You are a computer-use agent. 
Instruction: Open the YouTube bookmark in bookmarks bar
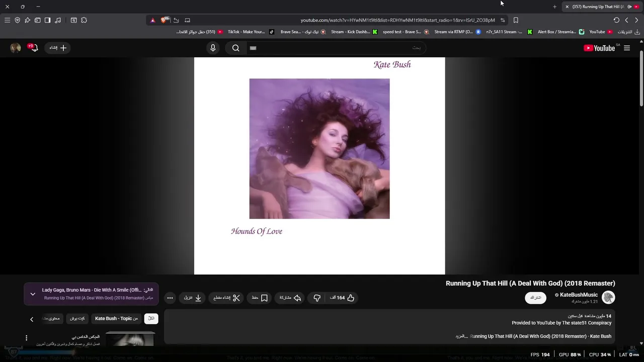click(601, 32)
